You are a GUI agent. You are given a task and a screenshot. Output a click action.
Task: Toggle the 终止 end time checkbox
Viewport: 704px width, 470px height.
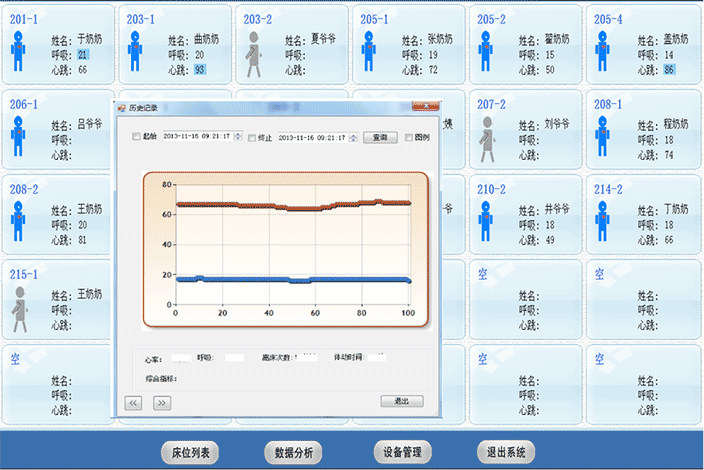(x=253, y=136)
